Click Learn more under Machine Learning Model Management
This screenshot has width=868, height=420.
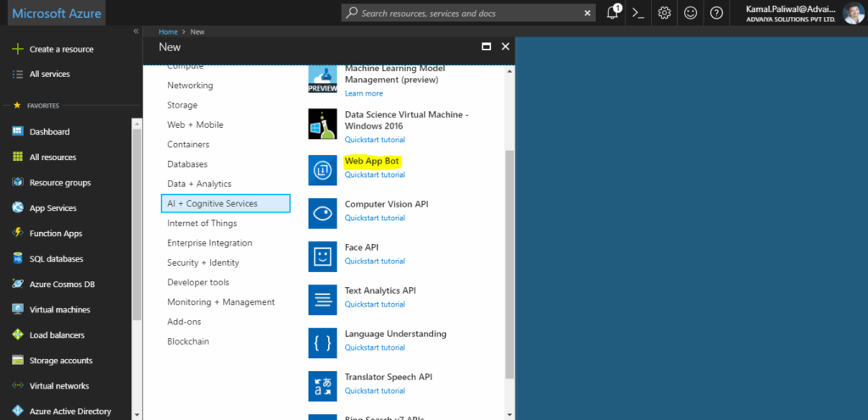pyautogui.click(x=364, y=93)
